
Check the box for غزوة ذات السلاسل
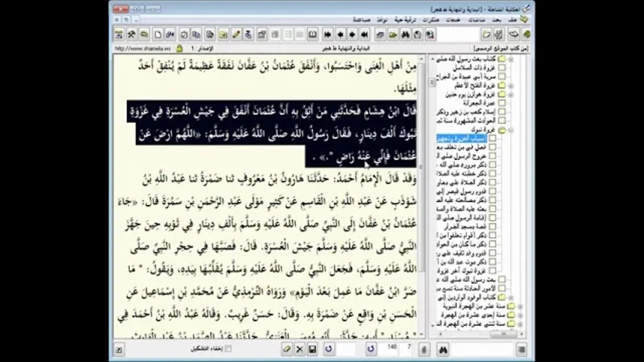point(502,67)
